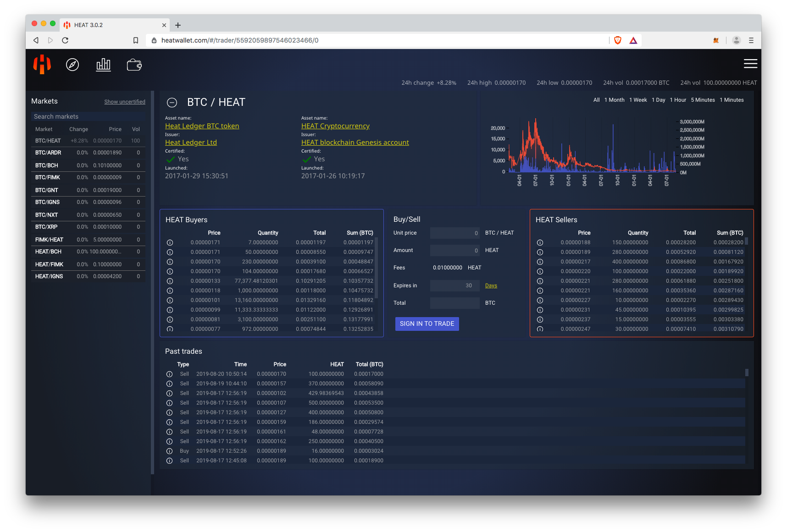Open the wallet icon
The image size is (787, 532).
click(x=134, y=65)
